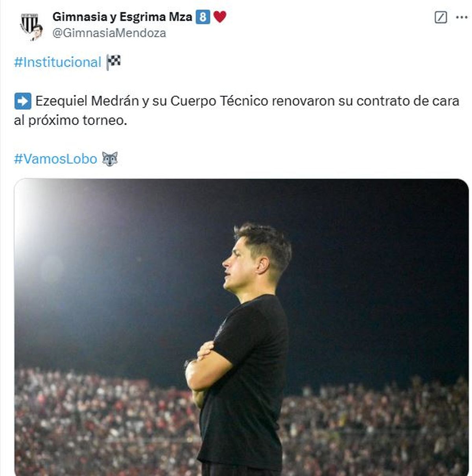The image size is (472, 476).
Task: Open the @GimnasiaMendoza handle link
Action: click(109, 33)
